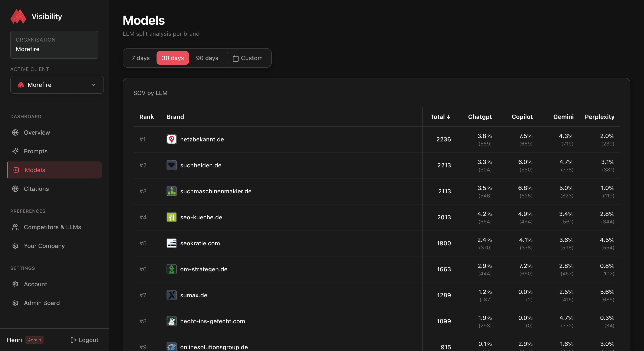Open Competitors & LLMs people icon
The width and height of the screenshot is (644, 351).
pos(15,227)
